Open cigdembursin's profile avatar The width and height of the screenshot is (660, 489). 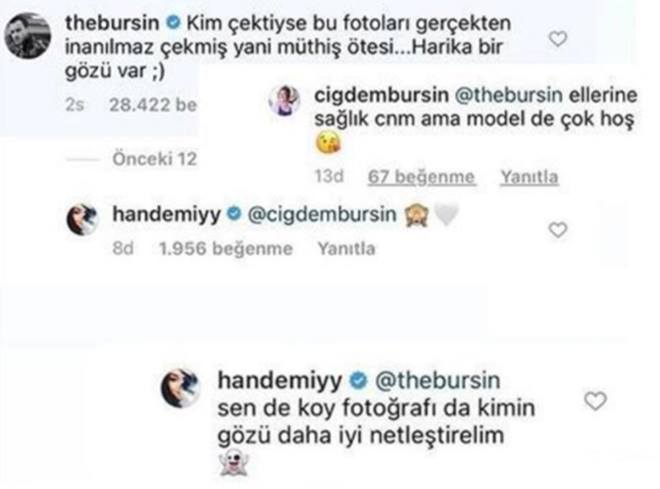click(285, 100)
